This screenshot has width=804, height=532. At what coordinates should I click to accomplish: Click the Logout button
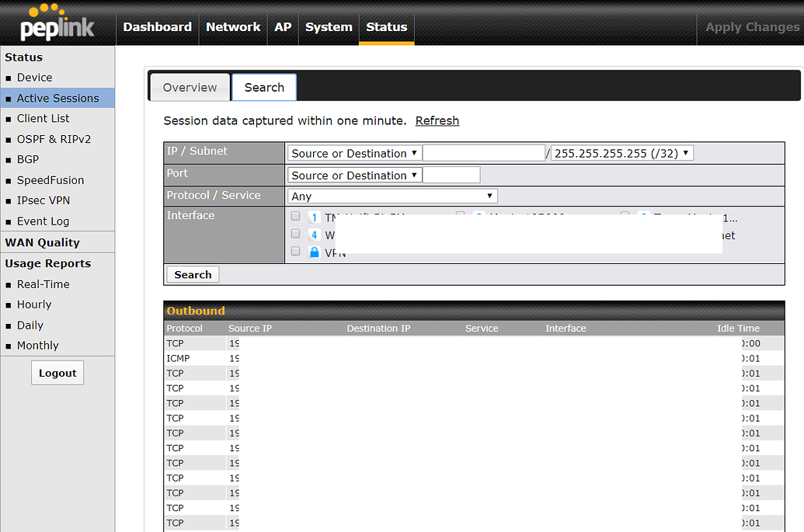click(57, 372)
